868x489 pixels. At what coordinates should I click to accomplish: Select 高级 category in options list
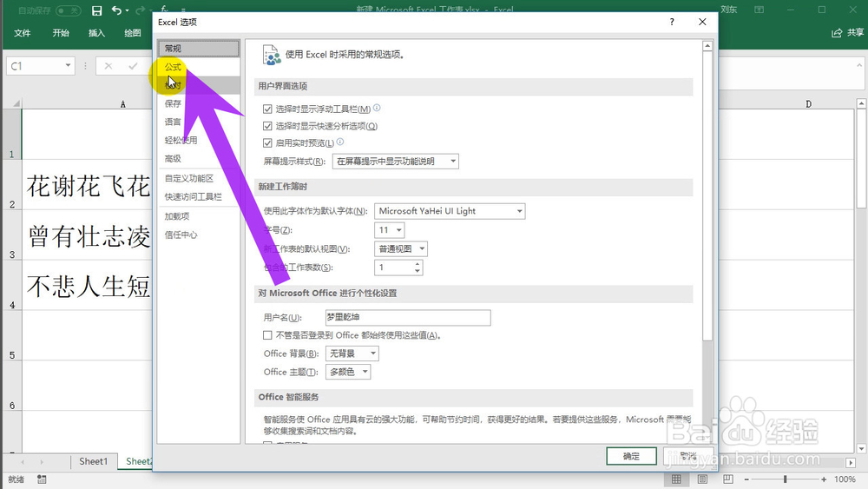click(x=199, y=158)
